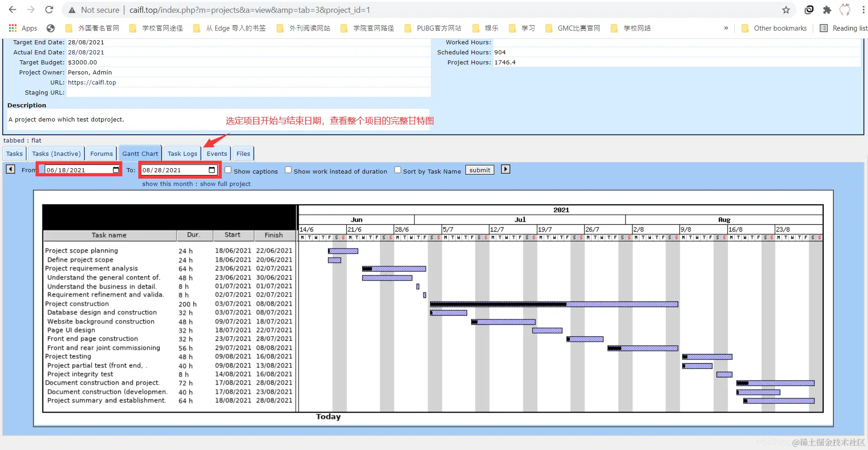Screen dimensions: 868x450
Task: Open the Reading list
Action: click(843, 28)
